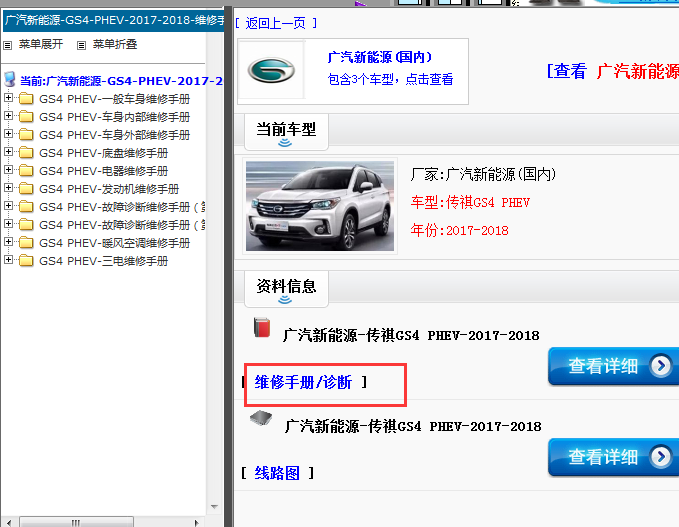
Task: Click arrow icon in first 查看详细 button
Action: [661, 366]
